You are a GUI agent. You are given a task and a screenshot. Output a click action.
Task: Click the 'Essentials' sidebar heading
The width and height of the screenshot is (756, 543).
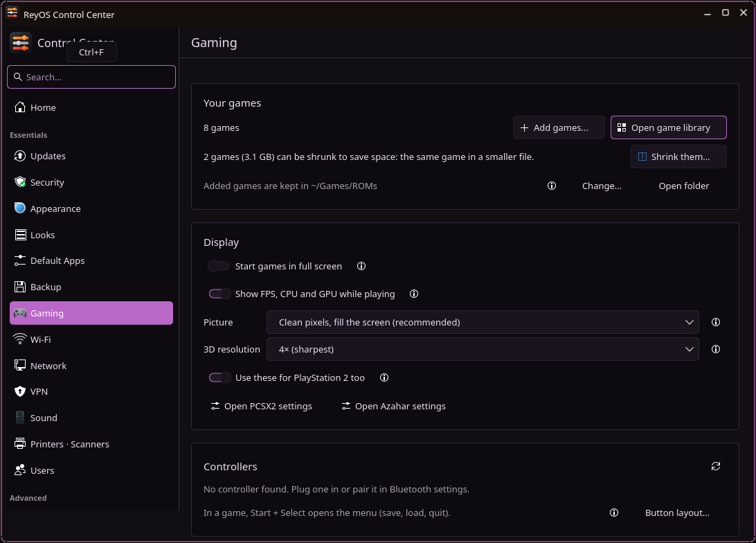coord(28,135)
